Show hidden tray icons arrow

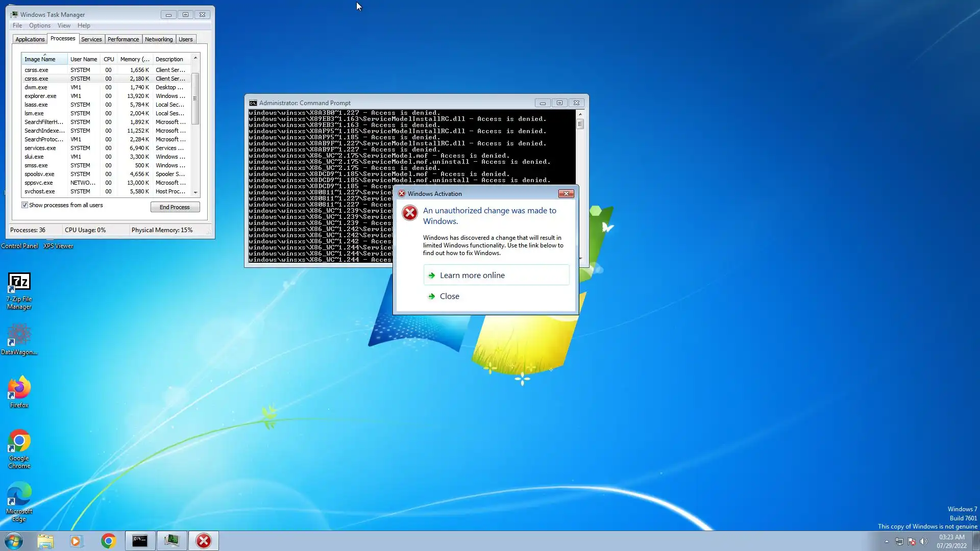click(x=887, y=541)
